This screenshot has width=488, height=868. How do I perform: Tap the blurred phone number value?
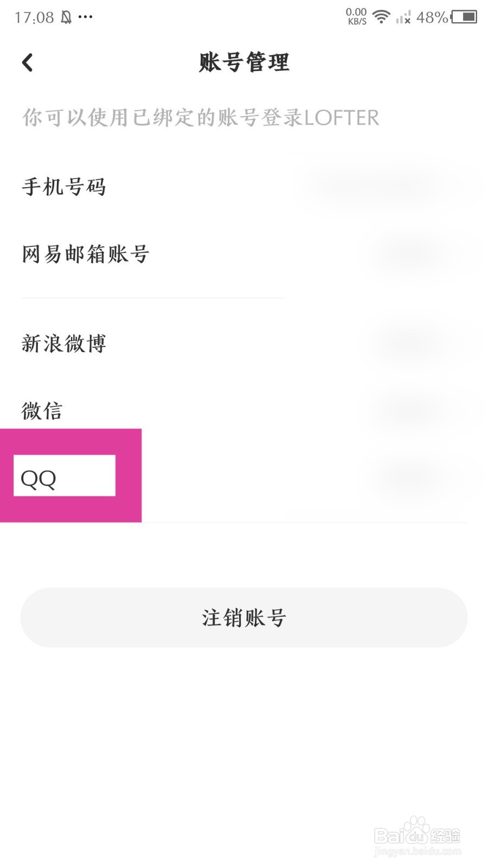(x=385, y=187)
